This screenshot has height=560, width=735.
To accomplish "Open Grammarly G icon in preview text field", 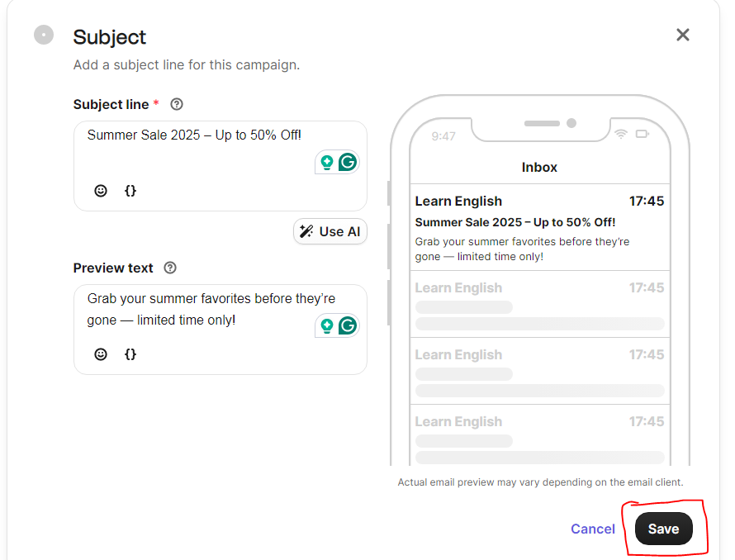I will pos(348,325).
